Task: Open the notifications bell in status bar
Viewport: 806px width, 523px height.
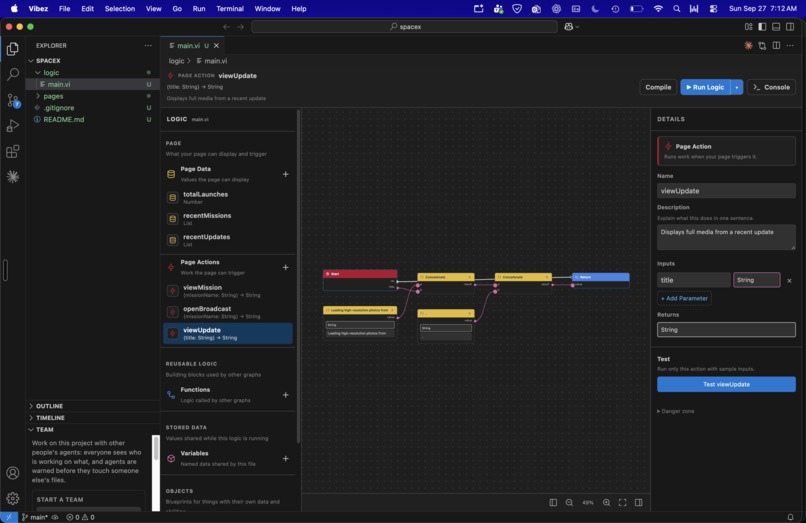Action: (x=790, y=517)
